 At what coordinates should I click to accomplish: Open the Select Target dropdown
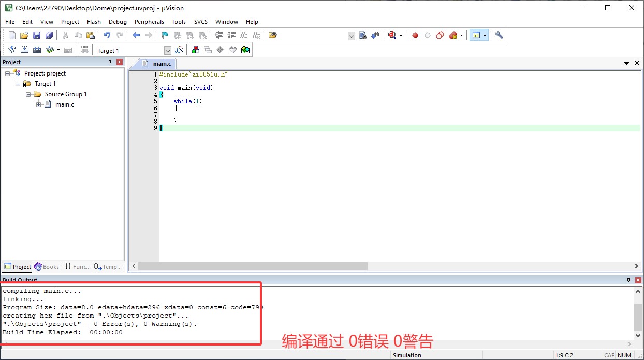tap(168, 50)
